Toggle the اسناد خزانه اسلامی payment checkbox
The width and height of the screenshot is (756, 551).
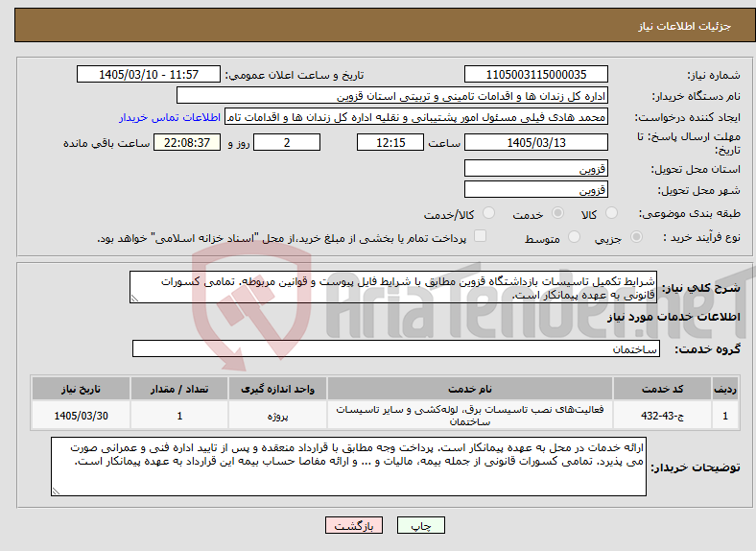[x=480, y=236]
